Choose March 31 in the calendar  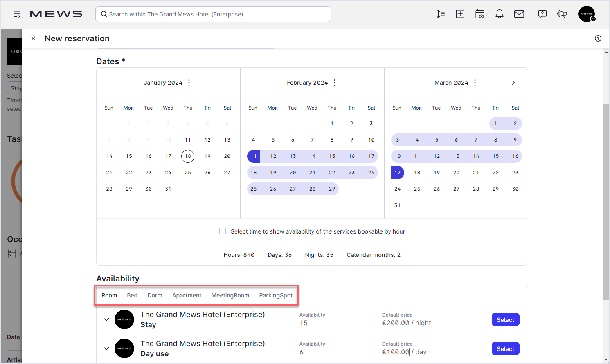(398, 205)
